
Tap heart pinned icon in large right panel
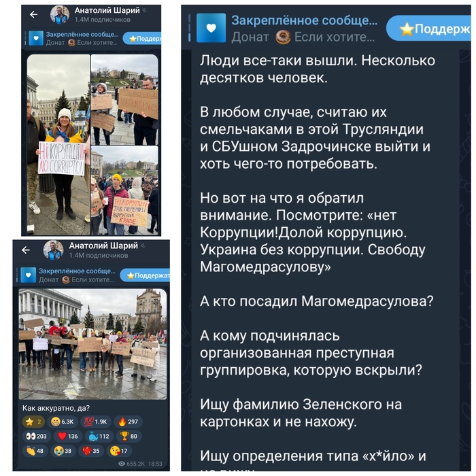click(211, 28)
